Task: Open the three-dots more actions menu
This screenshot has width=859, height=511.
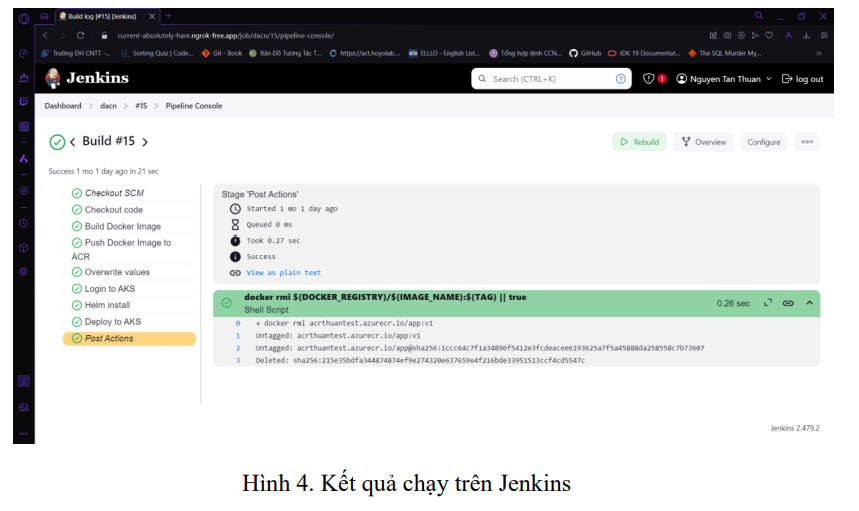Action: tap(807, 142)
